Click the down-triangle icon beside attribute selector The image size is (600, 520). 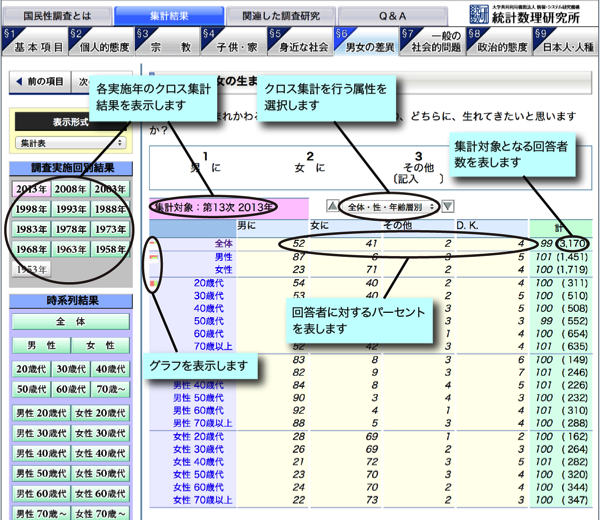(448, 206)
